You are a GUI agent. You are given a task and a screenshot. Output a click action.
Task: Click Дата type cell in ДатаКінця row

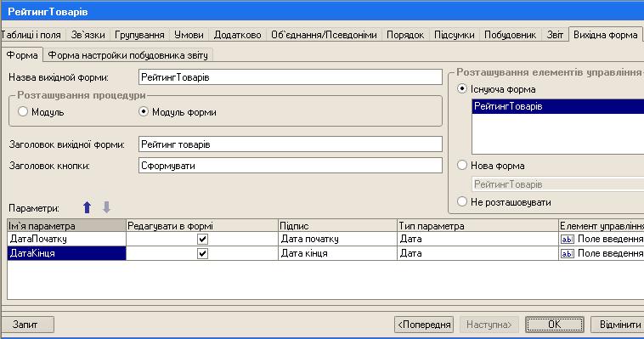(x=477, y=253)
